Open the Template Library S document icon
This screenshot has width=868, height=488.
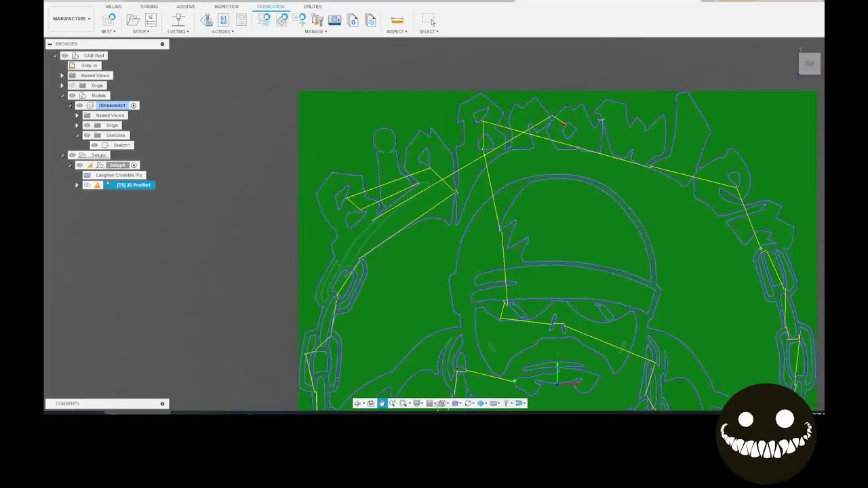tap(370, 20)
